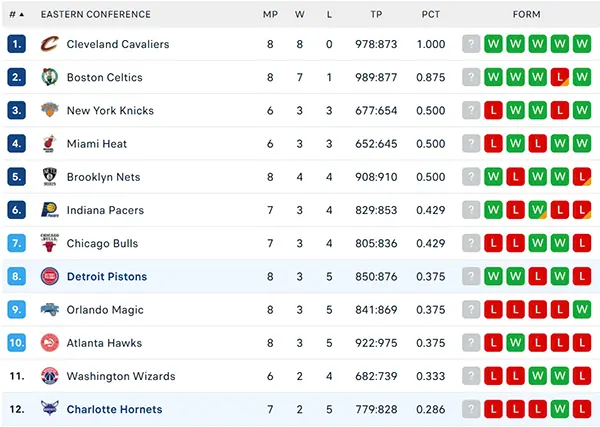The image size is (600, 427).
Task: Click the Miami Heat logo
Action: click(x=50, y=143)
